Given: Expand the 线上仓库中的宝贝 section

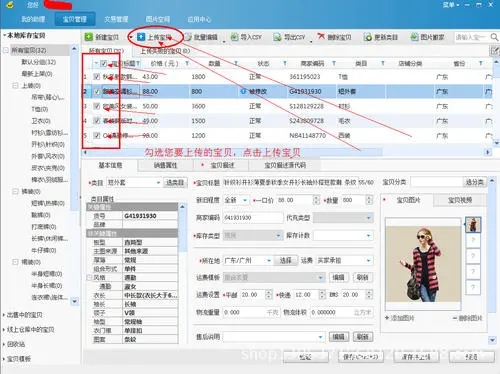Looking at the screenshot, I should [4, 330].
